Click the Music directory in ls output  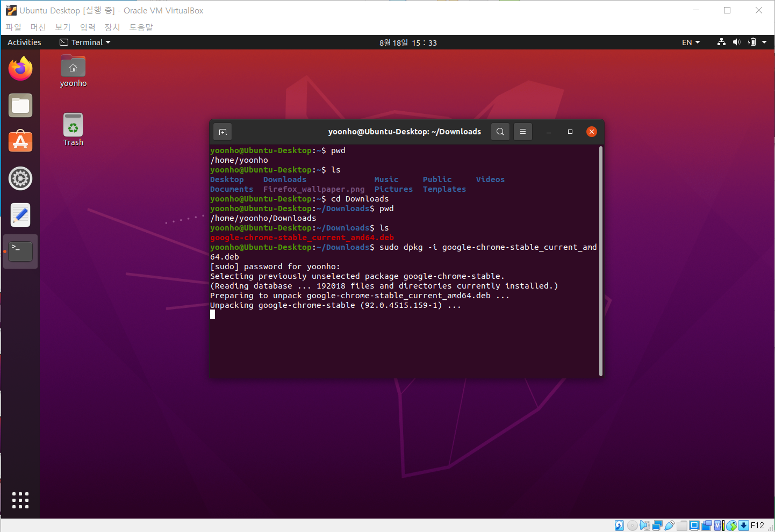pyautogui.click(x=386, y=179)
